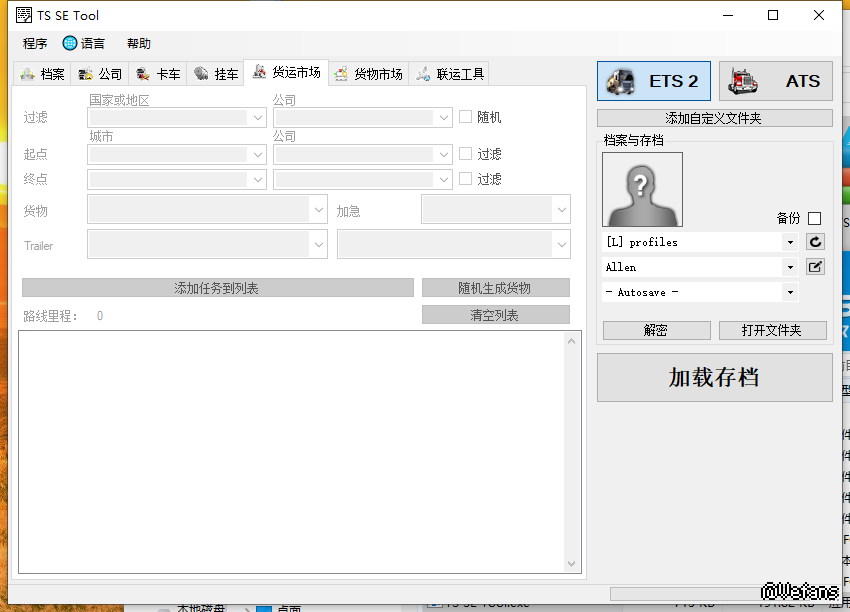Click the TS SE Tool title bar icon

click(x=23, y=15)
